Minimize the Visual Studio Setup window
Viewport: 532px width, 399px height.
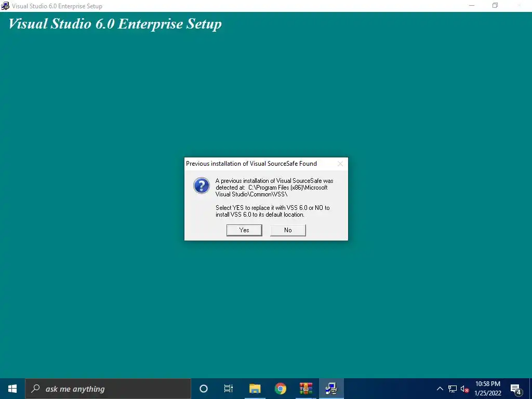point(472,6)
